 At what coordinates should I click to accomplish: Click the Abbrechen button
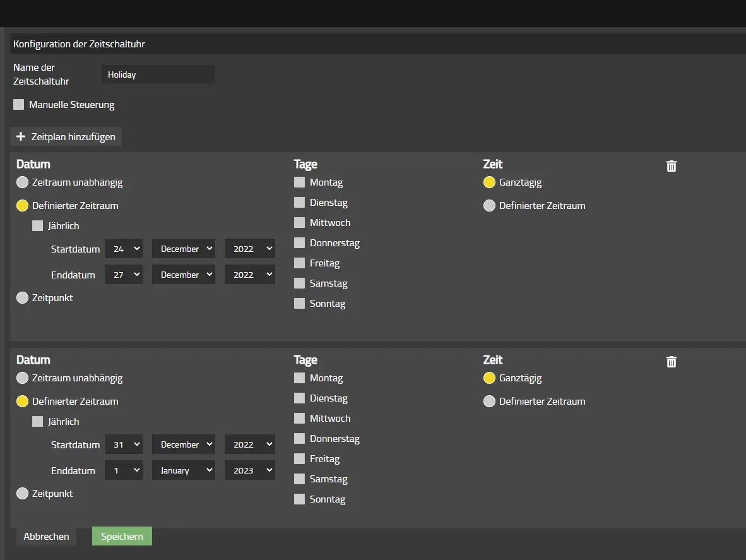click(46, 536)
